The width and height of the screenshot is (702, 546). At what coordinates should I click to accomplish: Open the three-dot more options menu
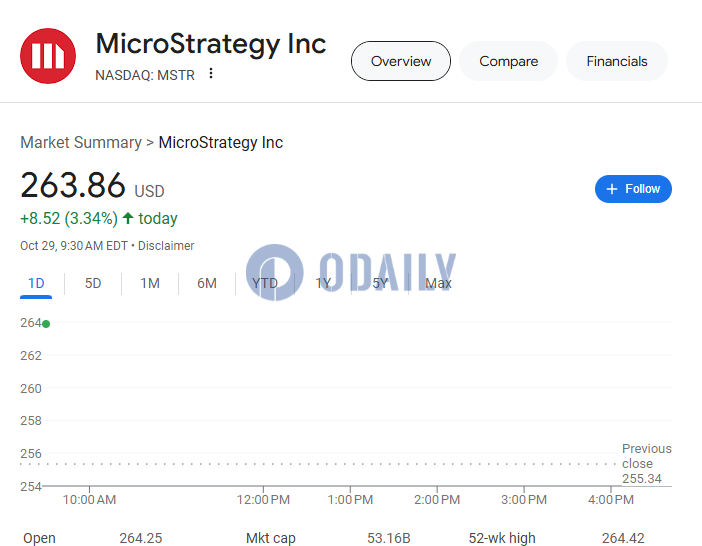pos(211,73)
